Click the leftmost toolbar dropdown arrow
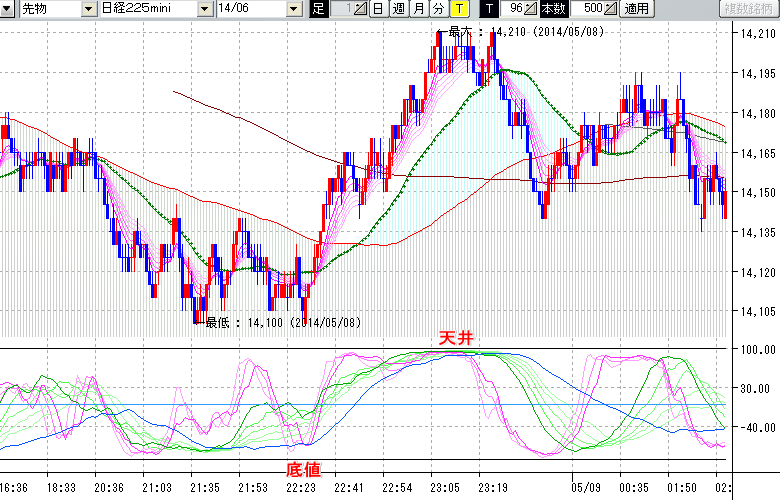 coord(8,9)
